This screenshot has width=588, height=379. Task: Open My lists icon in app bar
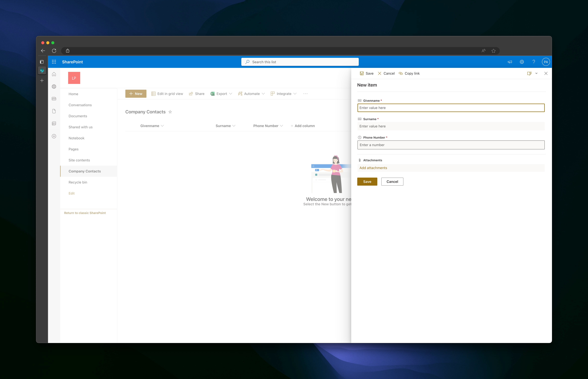(54, 123)
